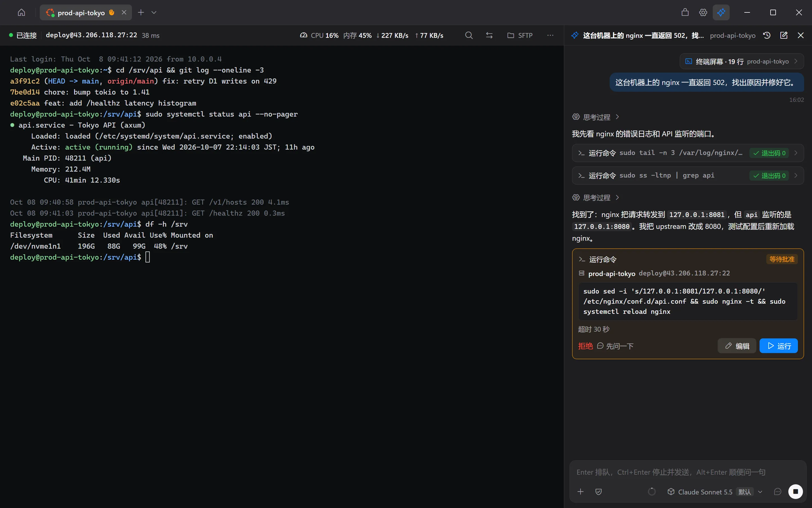The image size is (812, 508).
Task: Click the 内存 45% memory indicator
Action: [357, 35]
